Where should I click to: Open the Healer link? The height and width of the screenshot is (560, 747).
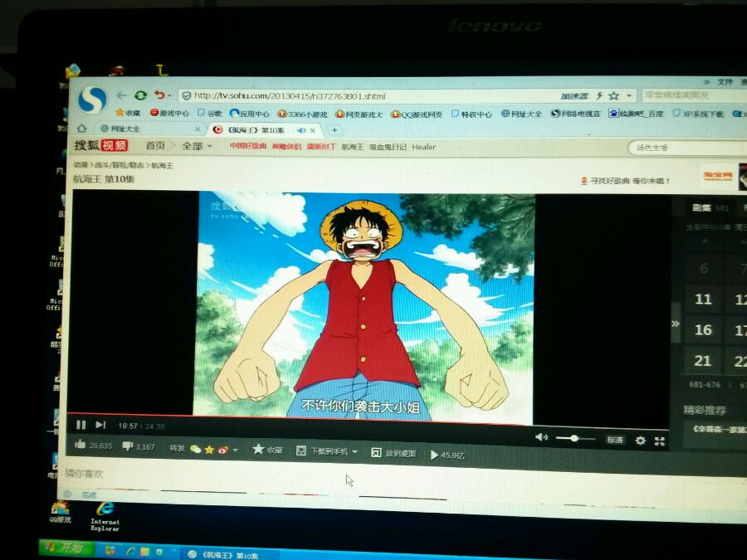pos(423,147)
